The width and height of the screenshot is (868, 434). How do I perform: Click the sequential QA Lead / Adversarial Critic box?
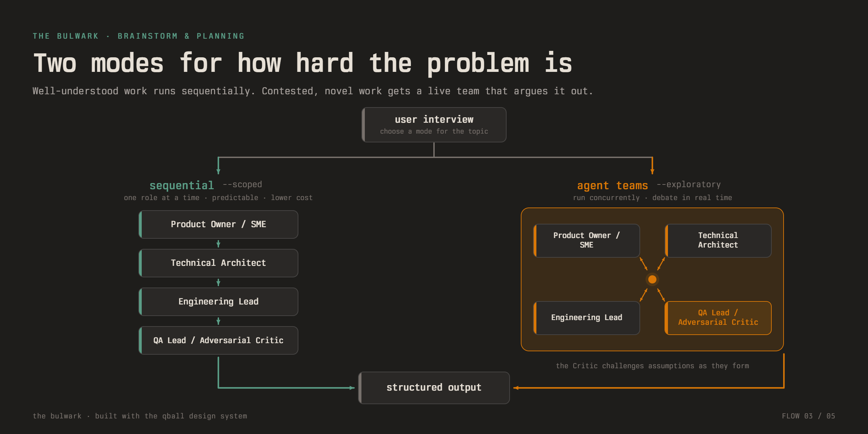tap(218, 340)
